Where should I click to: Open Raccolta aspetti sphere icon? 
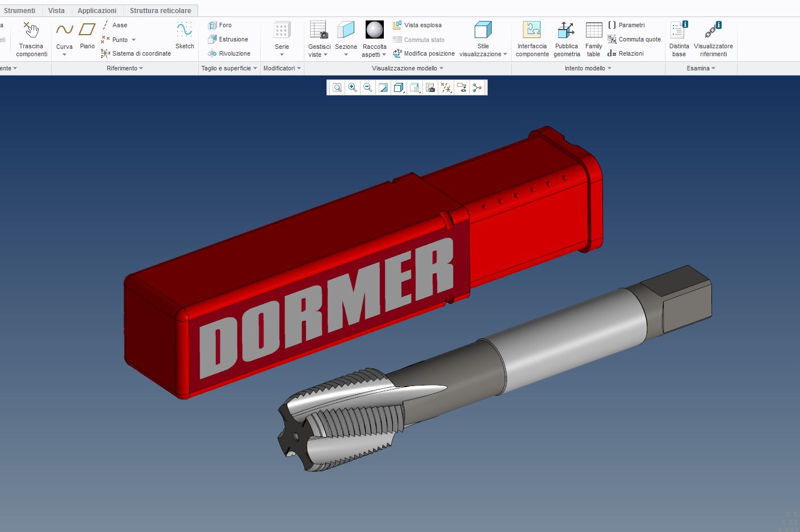pyautogui.click(x=375, y=30)
